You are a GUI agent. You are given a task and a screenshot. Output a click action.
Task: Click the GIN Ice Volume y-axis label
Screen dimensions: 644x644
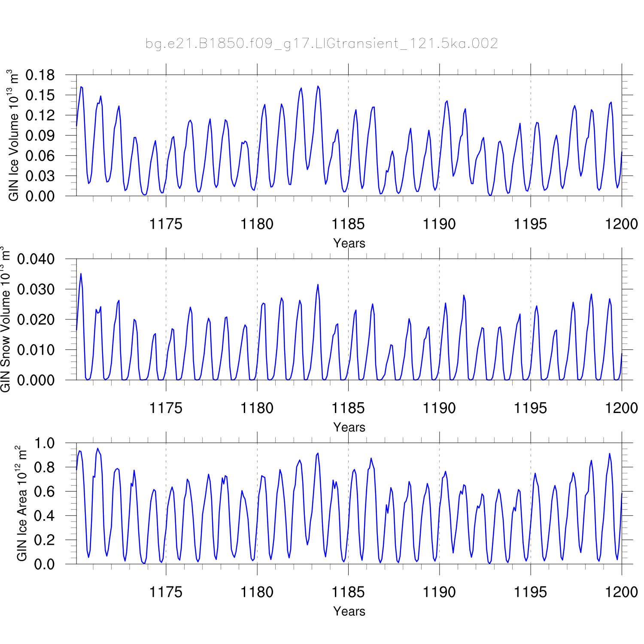tap(14, 135)
